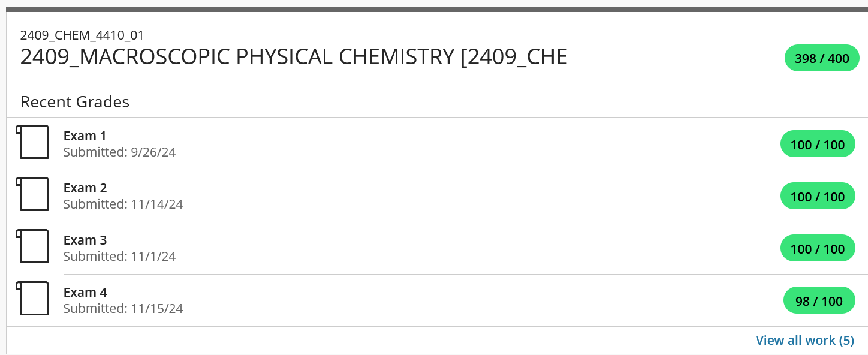Click the Exam 2 grade pill
This screenshot has width=868, height=355.
pos(818,197)
